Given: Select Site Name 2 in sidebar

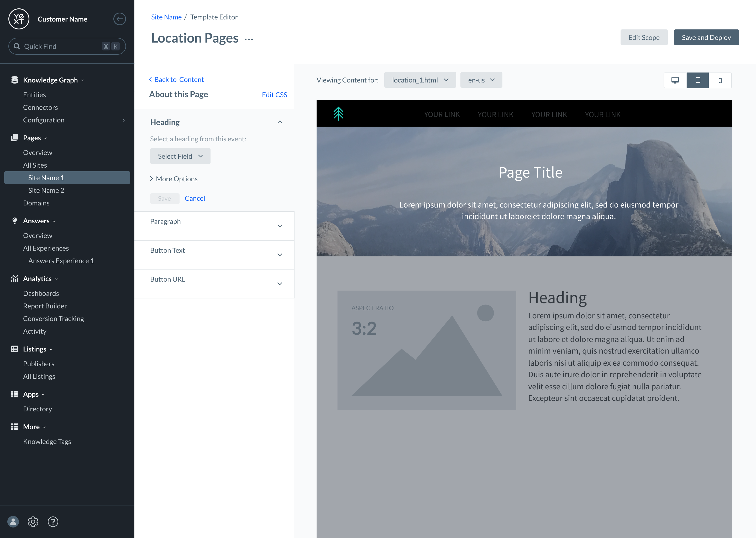Looking at the screenshot, I should (46, 190).
